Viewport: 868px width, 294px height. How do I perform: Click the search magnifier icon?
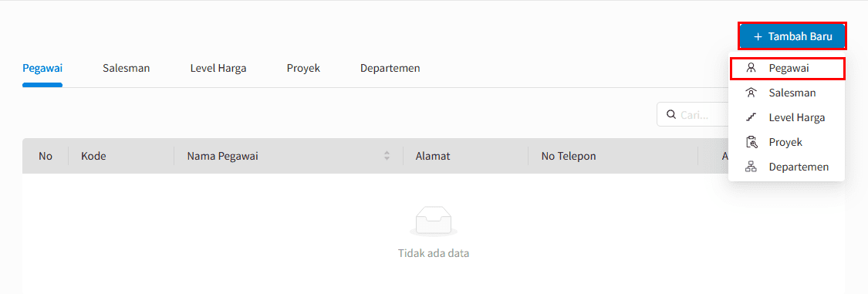(x=671, y=114)
